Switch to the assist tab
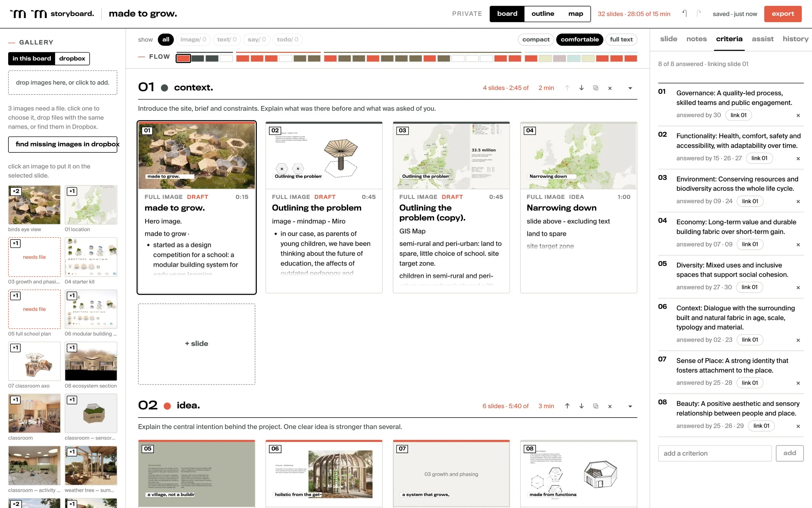This screenshot has width=812, height=508. [x=763, y=39]
